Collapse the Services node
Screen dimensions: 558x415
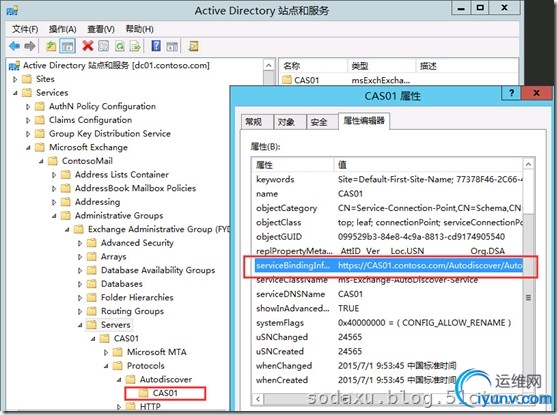pyautogui.click(x=15, y=93)
